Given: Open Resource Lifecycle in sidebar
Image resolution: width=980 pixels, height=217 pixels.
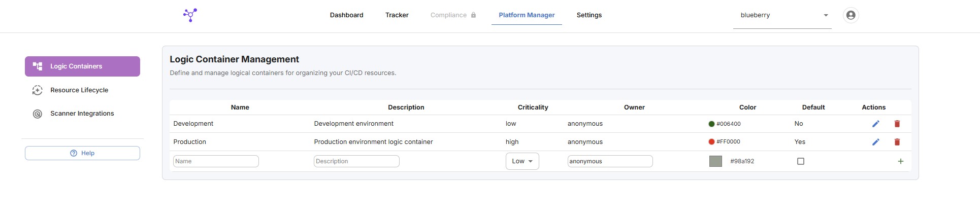Looking at the screenshot, I should point(82,90).
